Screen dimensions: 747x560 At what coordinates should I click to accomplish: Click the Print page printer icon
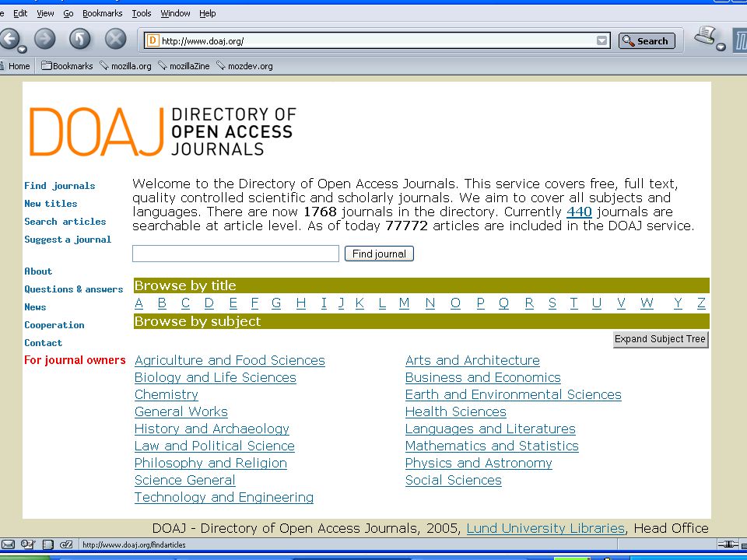[705, 36]
